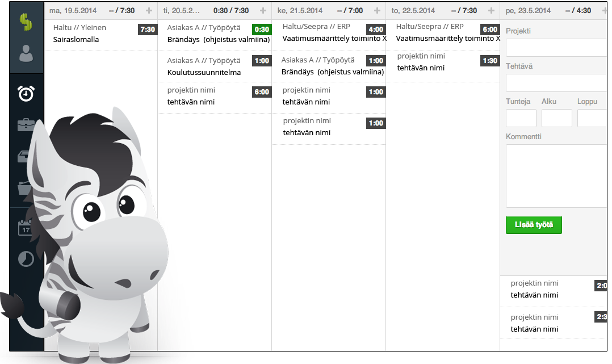Screen dimensions: 612x364
Task: Click Tuesday's 0:30 / 7:30 hours total
Action: coord(231,11)
